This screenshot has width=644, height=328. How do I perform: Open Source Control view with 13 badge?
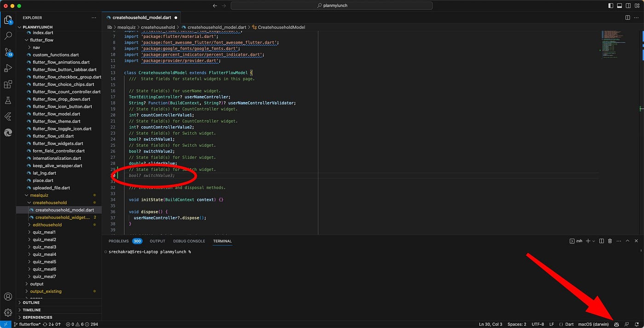click(x=8, y=52)
